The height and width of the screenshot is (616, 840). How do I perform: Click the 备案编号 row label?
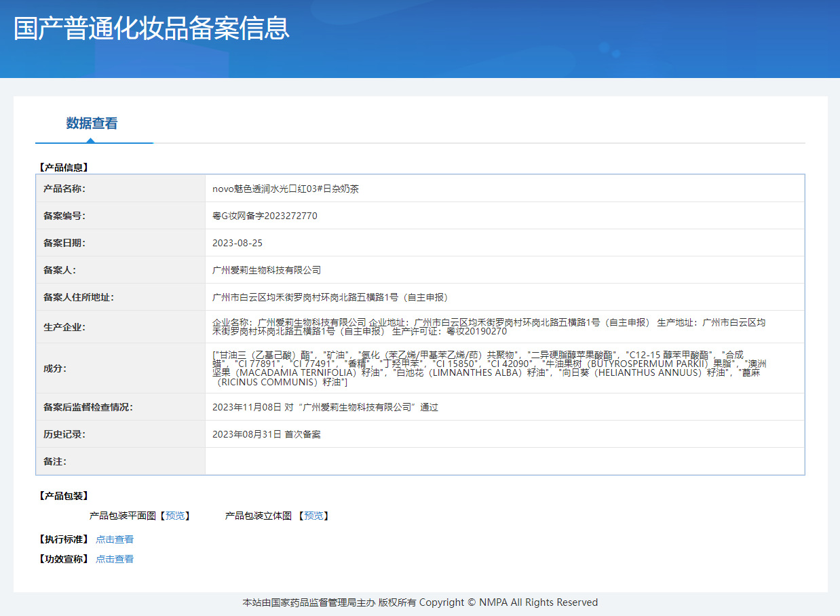pyautogui.click(x=64, y=216)
